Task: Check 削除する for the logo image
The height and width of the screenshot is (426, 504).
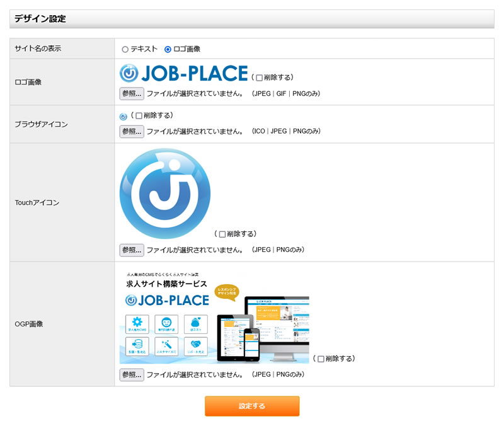Action: [259, 78]
